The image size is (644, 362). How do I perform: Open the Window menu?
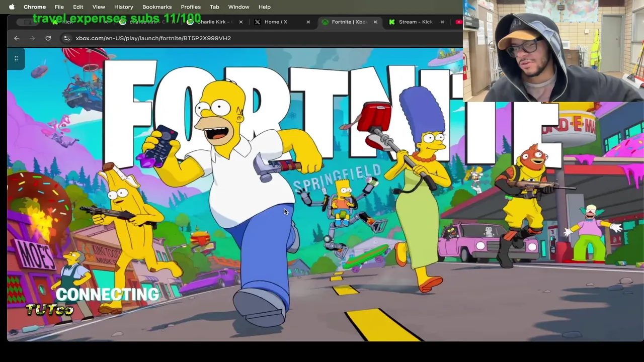238,7
